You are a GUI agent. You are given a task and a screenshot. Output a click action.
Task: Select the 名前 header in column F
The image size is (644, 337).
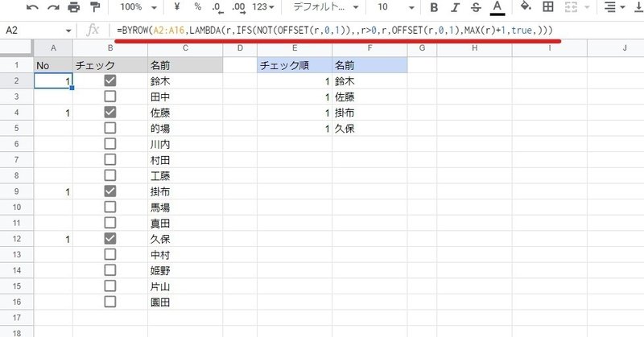point(369,65)
